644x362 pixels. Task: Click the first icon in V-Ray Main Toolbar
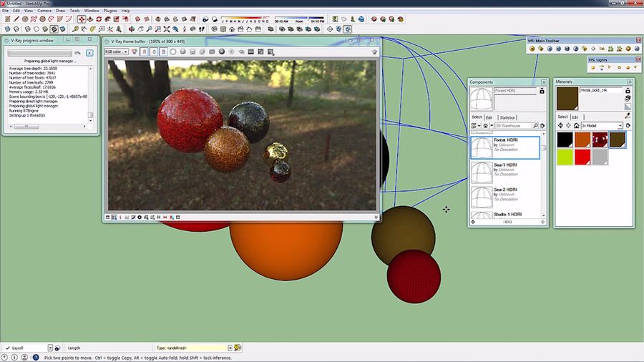(532, 49)
